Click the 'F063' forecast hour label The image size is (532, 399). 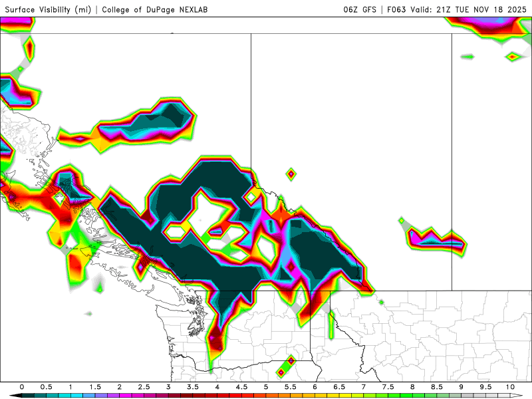[x=396, y=9]
